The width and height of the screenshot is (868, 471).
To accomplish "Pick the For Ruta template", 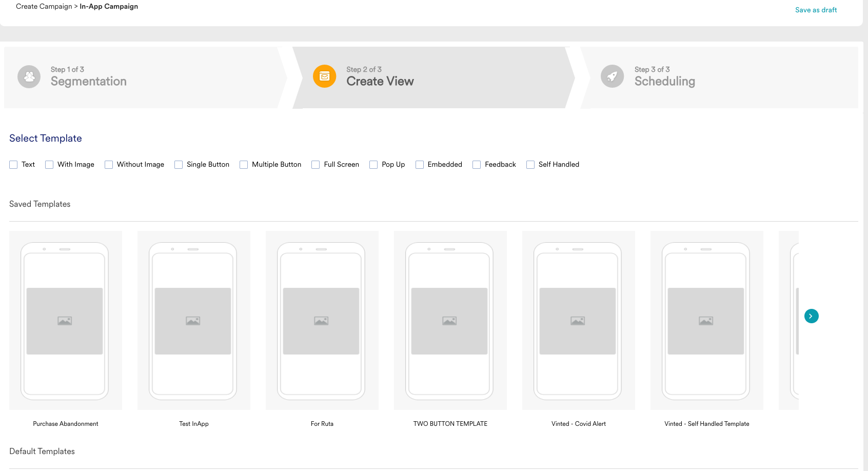I will 322,320.
